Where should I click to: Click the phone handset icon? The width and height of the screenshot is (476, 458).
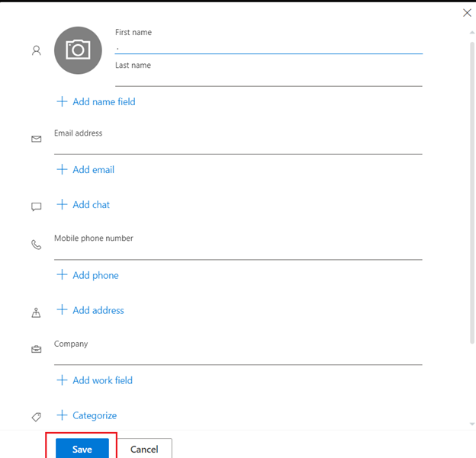tap(37, 245)
